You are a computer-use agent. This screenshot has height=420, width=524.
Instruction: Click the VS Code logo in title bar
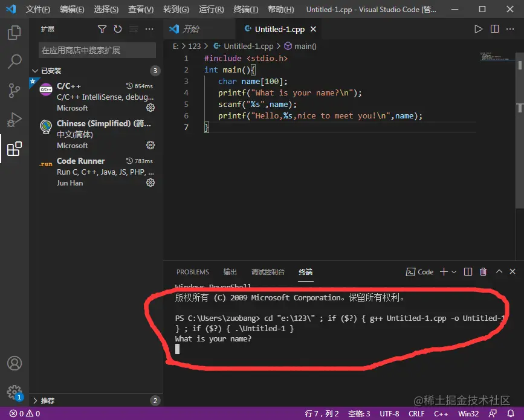(11, 9)
